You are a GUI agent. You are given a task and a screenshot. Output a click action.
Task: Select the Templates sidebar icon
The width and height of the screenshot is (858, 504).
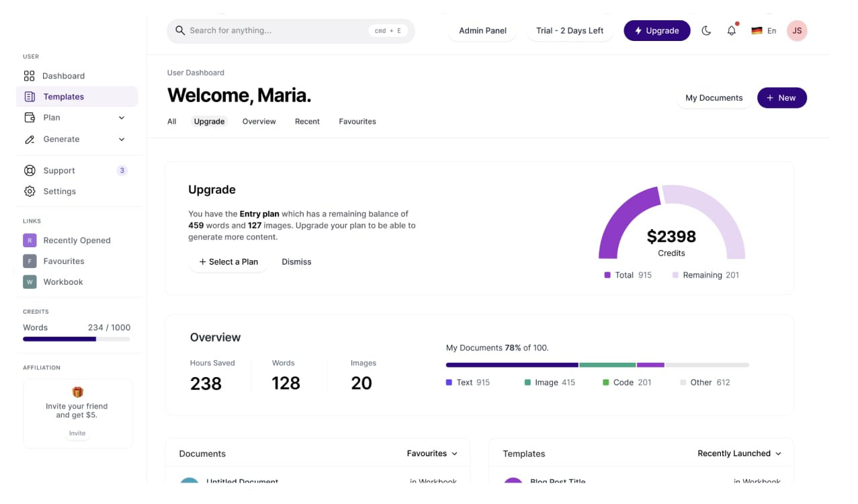click(30, 96)
